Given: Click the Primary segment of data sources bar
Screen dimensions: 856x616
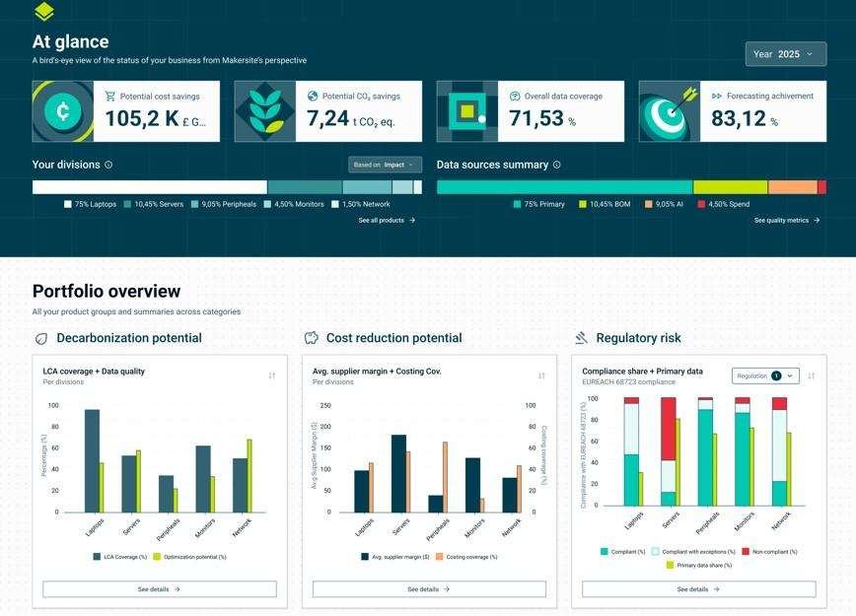Looking at the screenshot, I should point(564,187).
